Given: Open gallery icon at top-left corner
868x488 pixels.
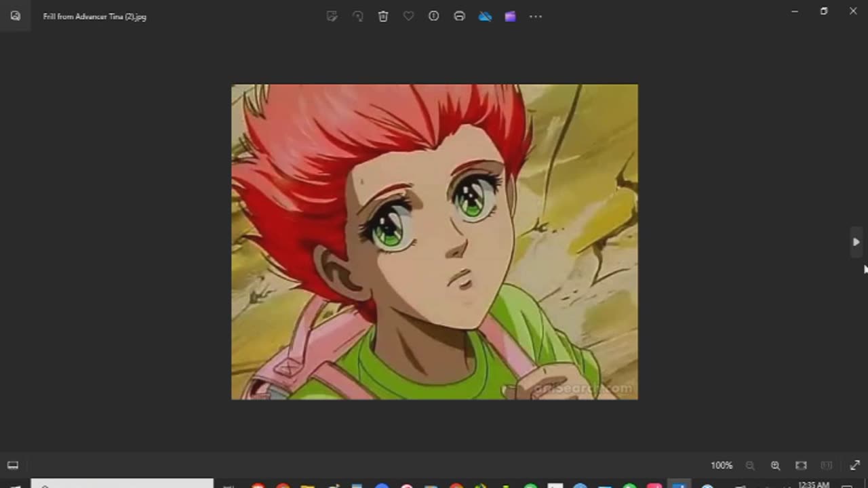Looking at the screenshot, I should pyautogui.click(x=15, y=16).
